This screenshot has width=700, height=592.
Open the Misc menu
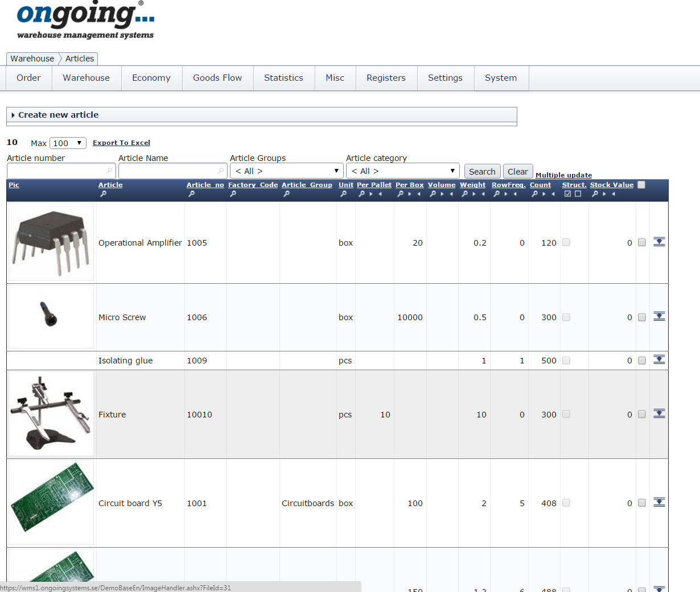point(335,78)
